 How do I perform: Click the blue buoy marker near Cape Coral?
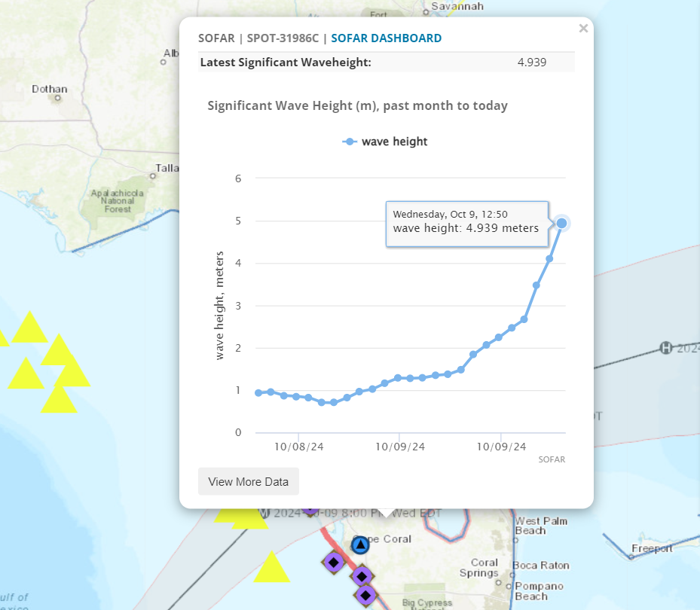click(x=360, y=544)
